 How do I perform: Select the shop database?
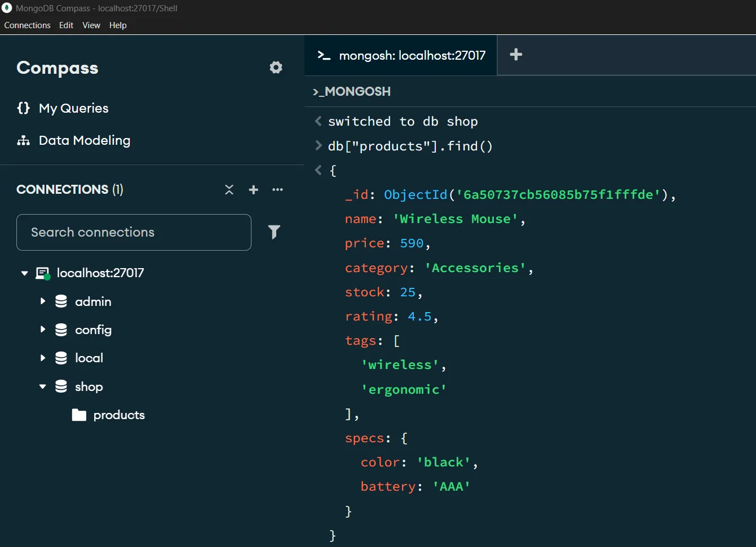point(89,386)
